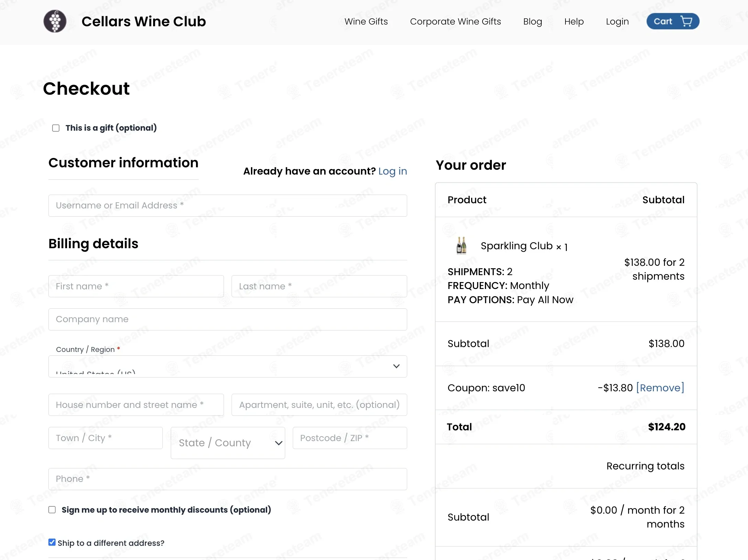The height and width of the screenshot is (560, 748).
Task: Check the 'This is a gift' checkbox
Action: click(56, 128)
